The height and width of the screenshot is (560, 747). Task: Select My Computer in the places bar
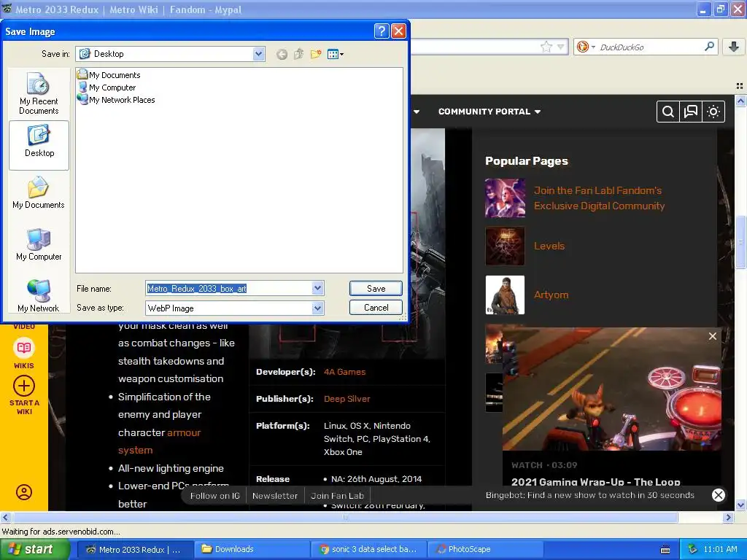pos(39,244)
